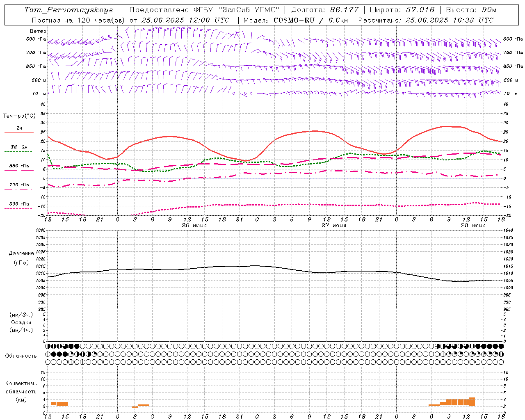
Task: Click the orange convective bar on 25 June
Action: click(59, 404)
